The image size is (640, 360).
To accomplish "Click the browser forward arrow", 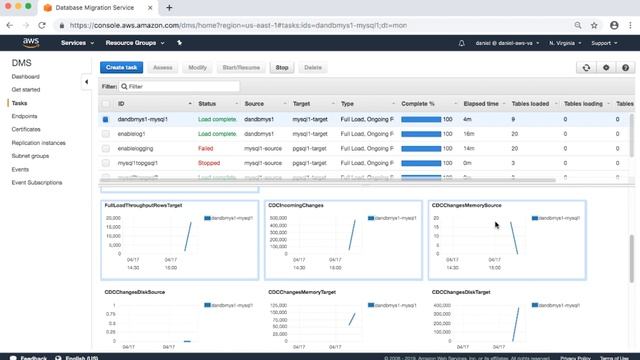I will 26,25.
